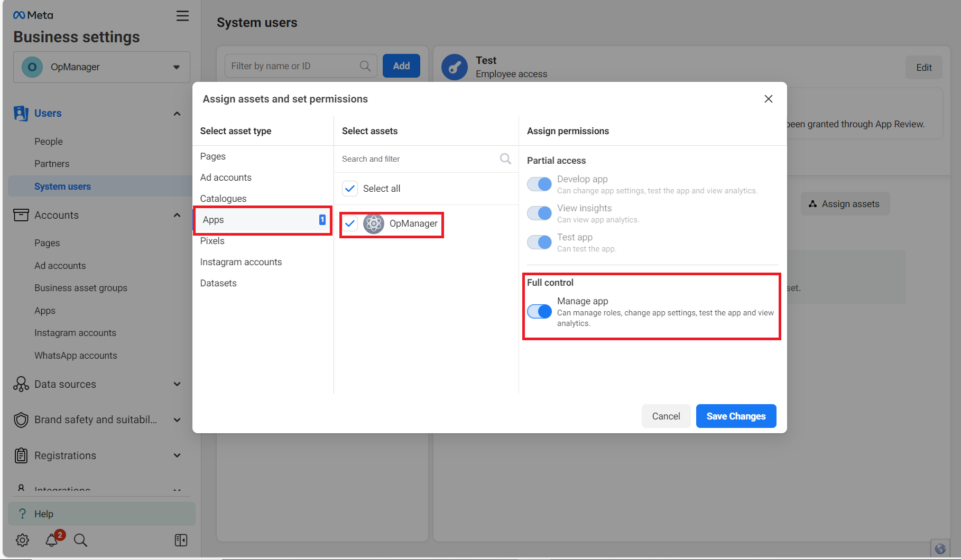
Task: Click the collapse sidebar panel icon
Action: [x=181, y=540]
